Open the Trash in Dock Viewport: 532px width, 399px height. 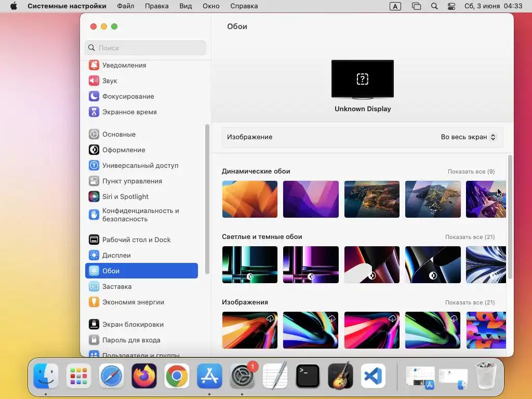tap(486, 376)
